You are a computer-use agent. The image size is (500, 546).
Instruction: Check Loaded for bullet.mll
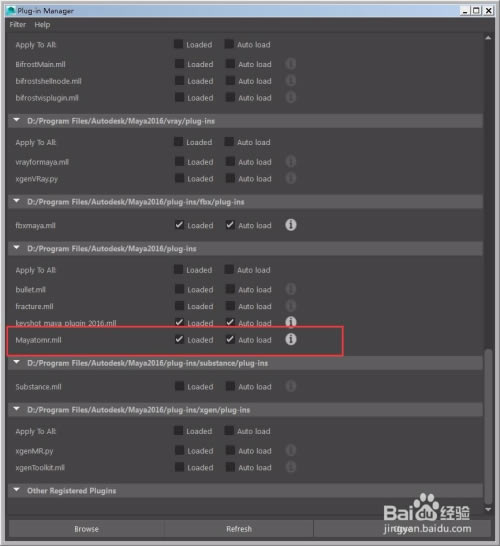(179, 289)
